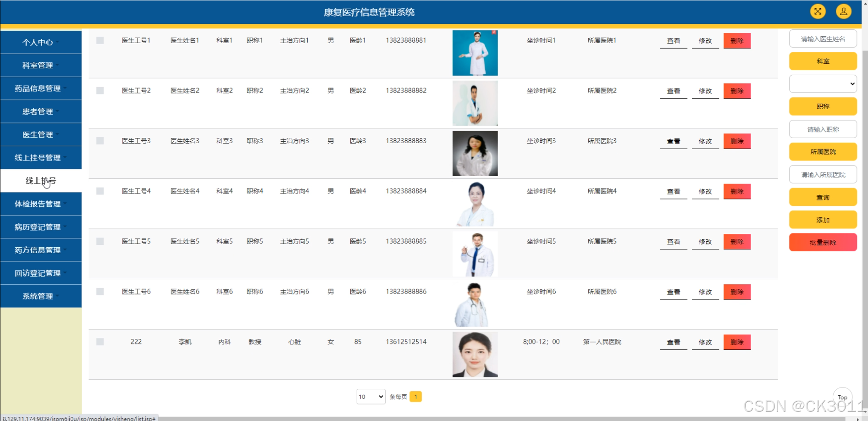Click the fullscreen toggle icon in header
The image size is (868, 421).
click(818, 11)
